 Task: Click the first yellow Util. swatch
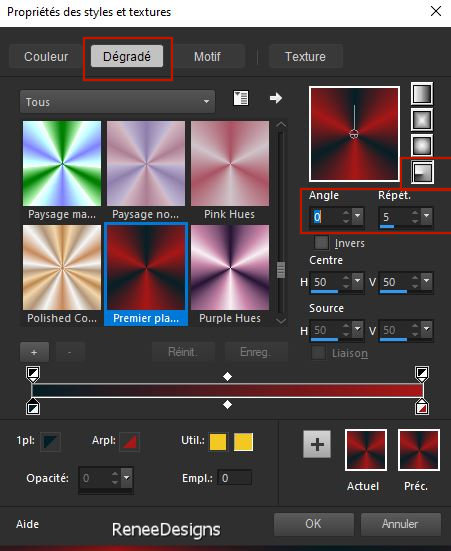tap(218, 442)
